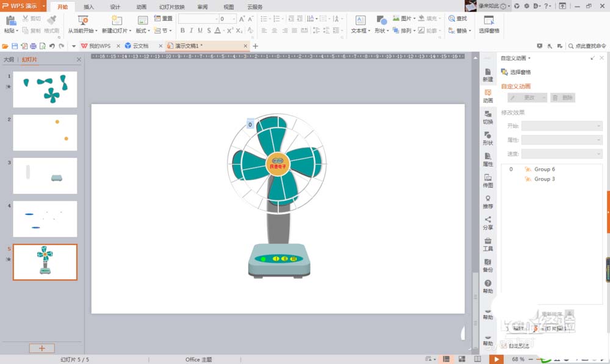610x364 pixels.
Task: Click the Paste (粘贴) icon
Action: click(10, 21)
